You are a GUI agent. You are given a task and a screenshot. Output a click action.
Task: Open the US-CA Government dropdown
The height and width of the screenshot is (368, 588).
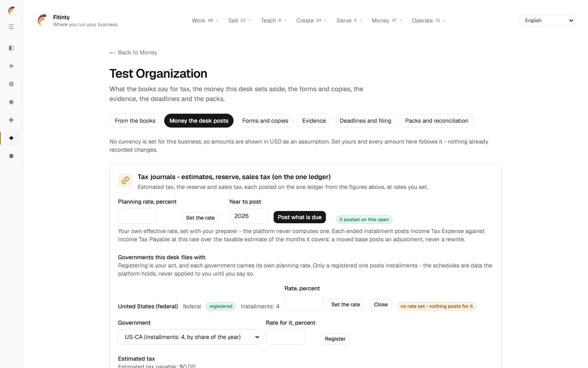point(189,337)
